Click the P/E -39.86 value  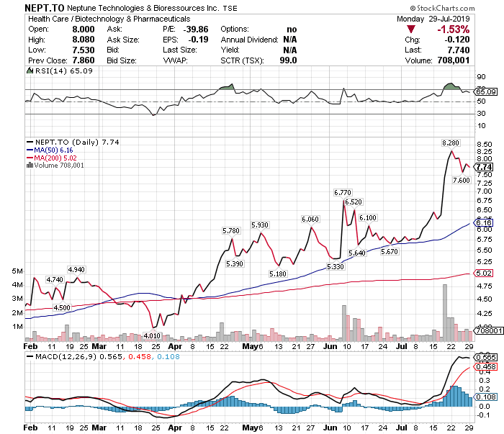(x=196, y=30)
